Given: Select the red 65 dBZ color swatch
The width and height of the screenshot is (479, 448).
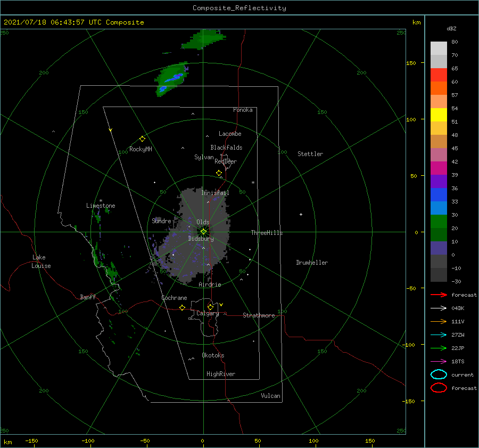Looking at the screenshot, I should [439, 75].
